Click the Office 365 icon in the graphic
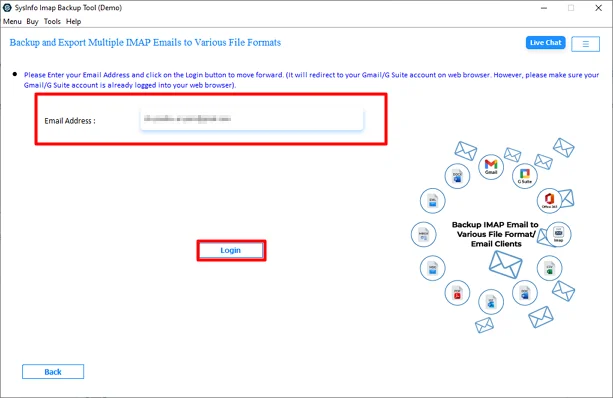The width and height of the screenshot is (613, 398). 550,201
